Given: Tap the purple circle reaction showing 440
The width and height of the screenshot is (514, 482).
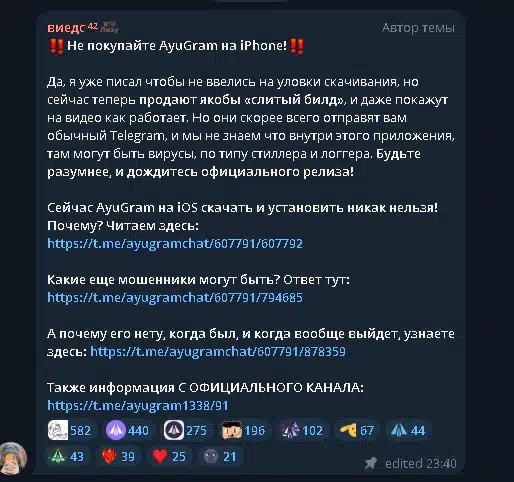Looking at the screenshot, I should (127, 430).
